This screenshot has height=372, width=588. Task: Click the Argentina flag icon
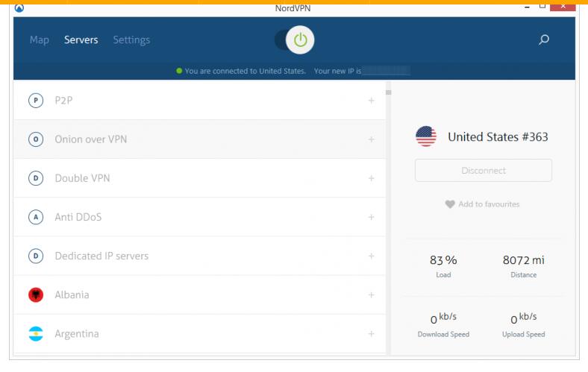point(36,334)
